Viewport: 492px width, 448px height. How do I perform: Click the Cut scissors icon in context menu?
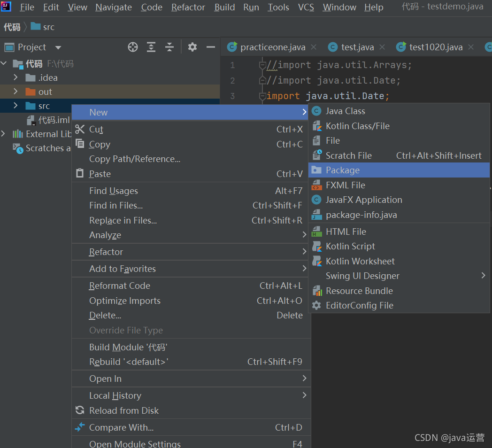coord(80,129)
